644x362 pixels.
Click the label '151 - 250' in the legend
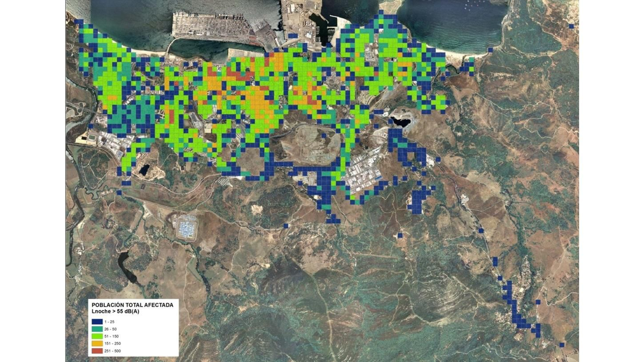pyautogui.click(x=112, y=343)
